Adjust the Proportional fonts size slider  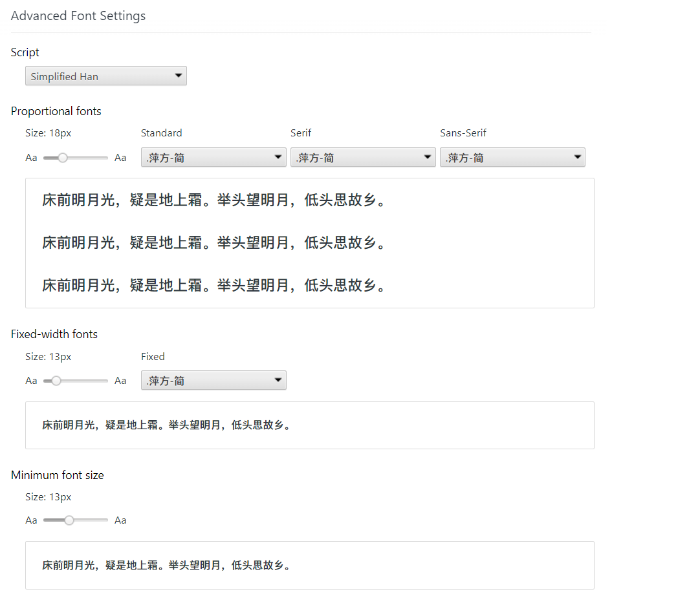76,158
